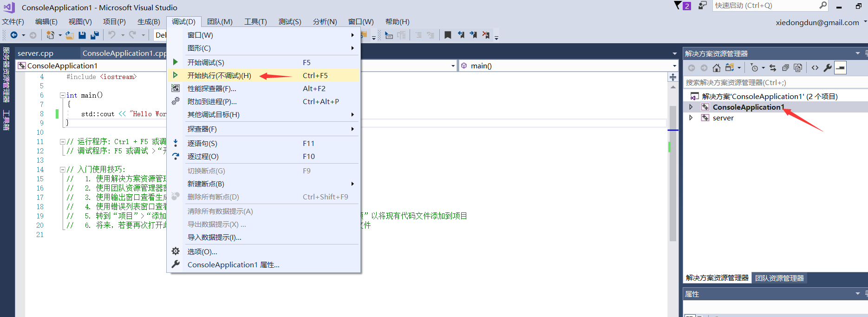Click the Solution Explorer search field
Viewport: 868px width, 317px height.
(x=775, y=83)
